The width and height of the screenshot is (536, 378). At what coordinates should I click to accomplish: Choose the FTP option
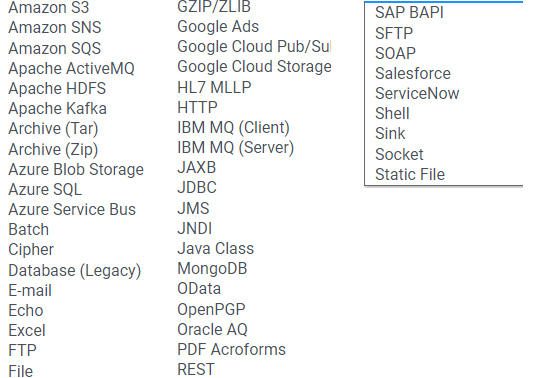22,351
